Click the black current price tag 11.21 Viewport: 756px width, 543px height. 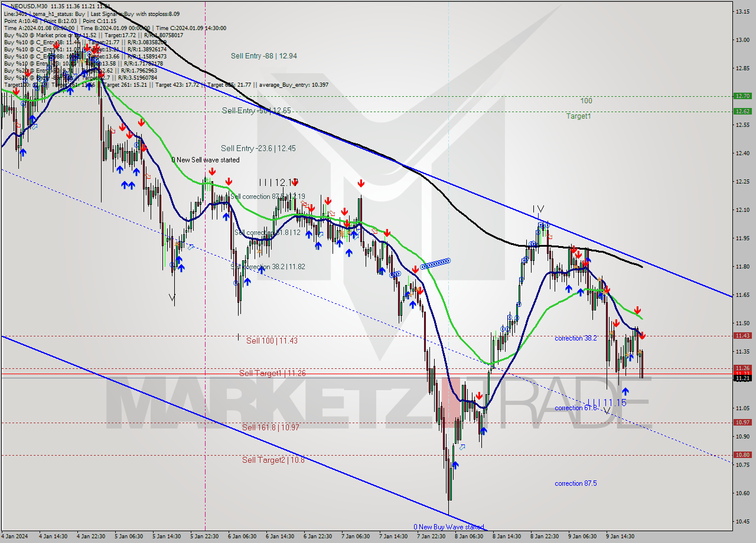[742, 378]
